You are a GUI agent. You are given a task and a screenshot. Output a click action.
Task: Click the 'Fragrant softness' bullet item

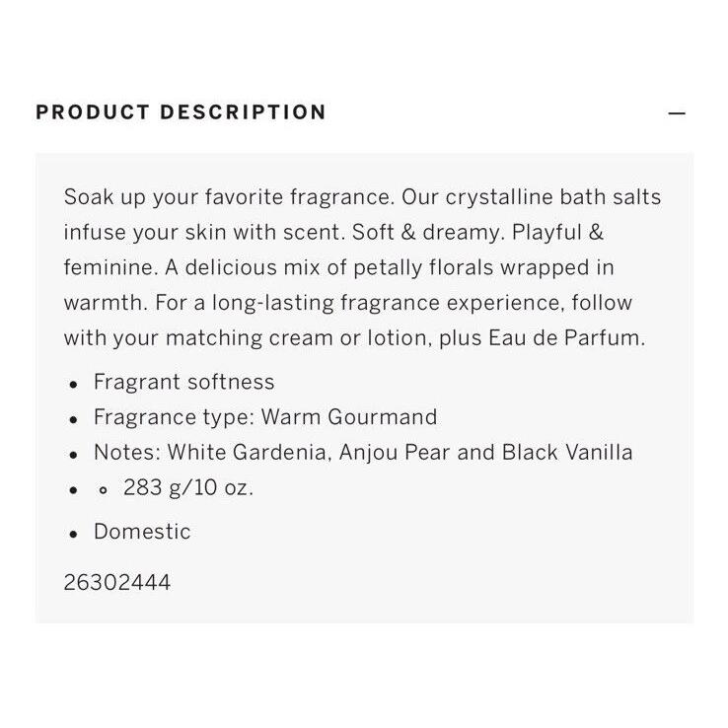pos(183,382)
